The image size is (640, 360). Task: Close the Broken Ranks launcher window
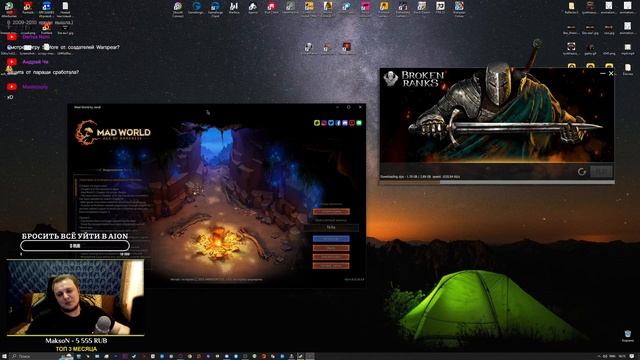[611, 73]
